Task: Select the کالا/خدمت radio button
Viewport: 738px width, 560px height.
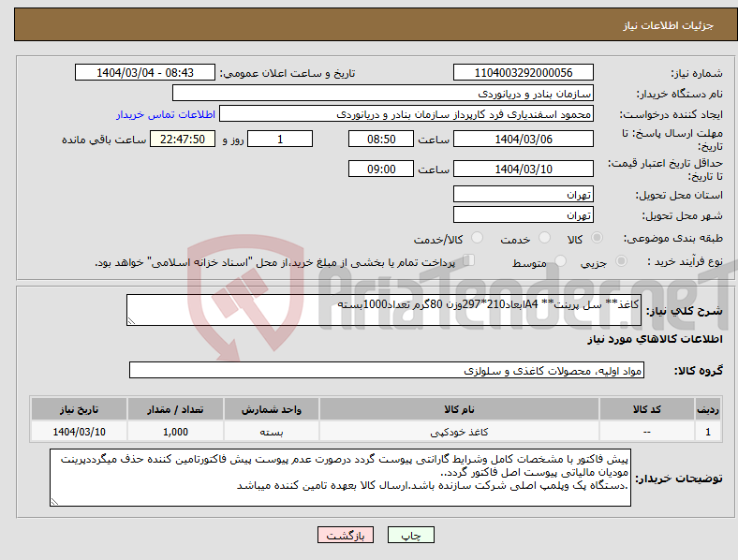Action: pos(478,238)
